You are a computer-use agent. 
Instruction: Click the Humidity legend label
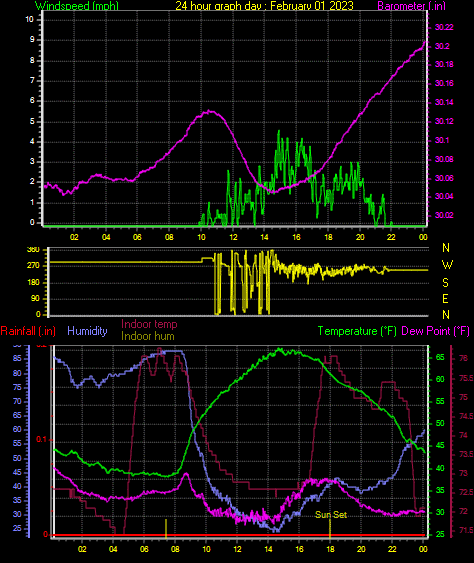coord(87,331)
